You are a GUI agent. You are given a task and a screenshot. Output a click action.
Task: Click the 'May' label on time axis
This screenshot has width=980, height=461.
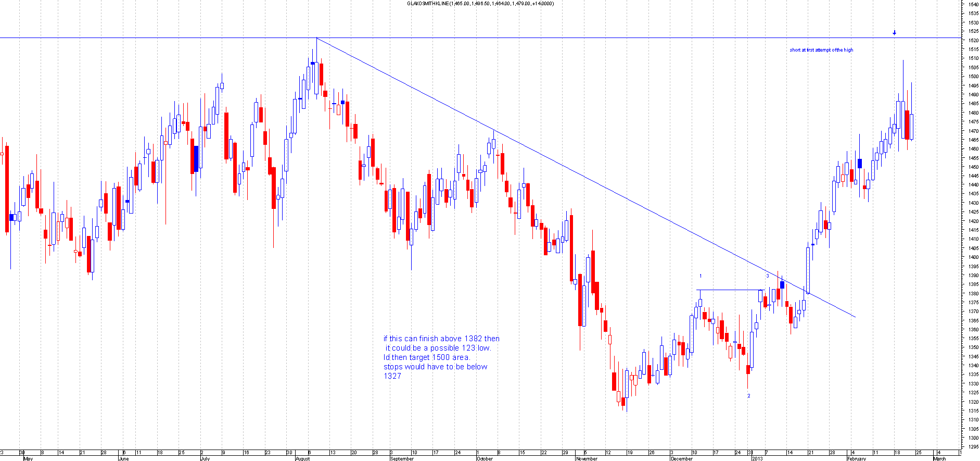28,459
